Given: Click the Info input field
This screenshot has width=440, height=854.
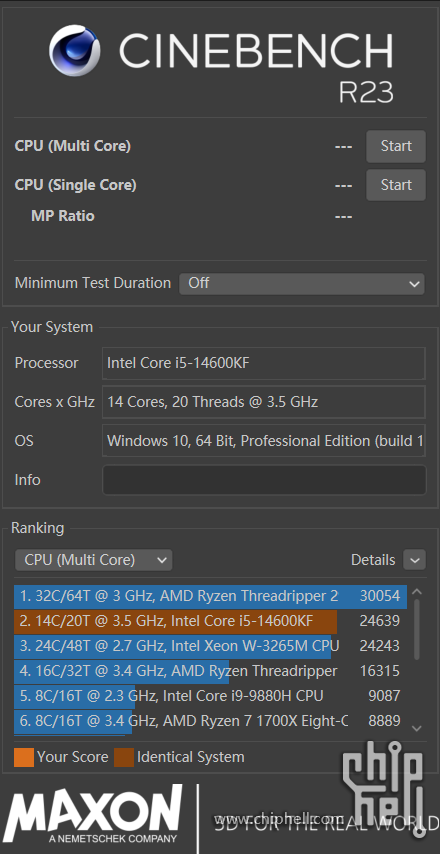Looking at the screenshot, I should pos(264,480).
